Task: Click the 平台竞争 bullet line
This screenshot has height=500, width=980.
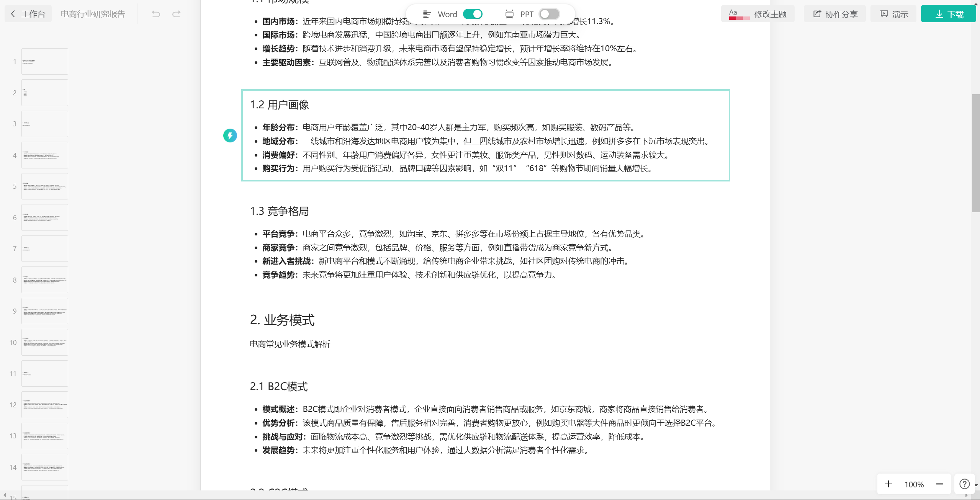Action: [455, 234]
